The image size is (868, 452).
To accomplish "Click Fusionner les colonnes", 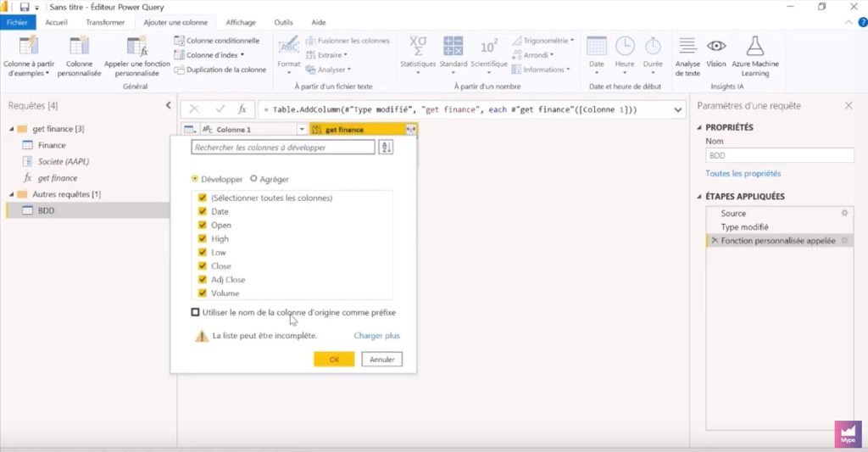I will click(348, 41).
